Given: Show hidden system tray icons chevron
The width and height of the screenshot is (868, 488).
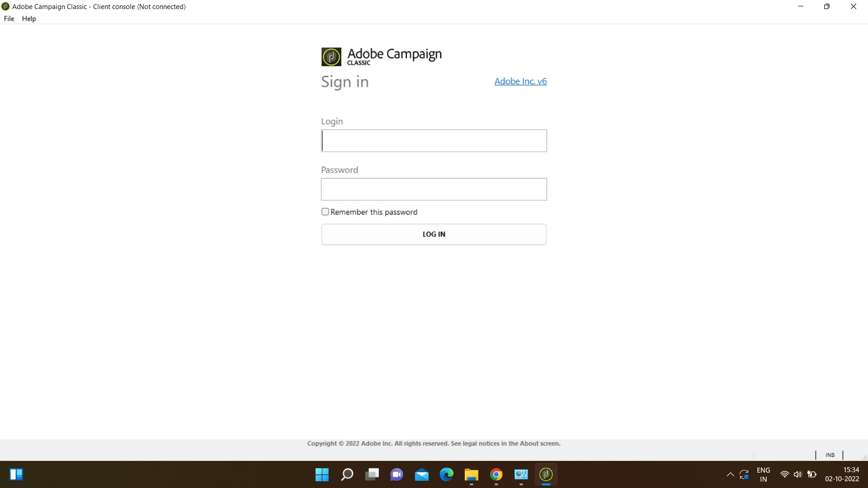Looking at the screenshot, I should pyautogui.click(x=730, y=474).
